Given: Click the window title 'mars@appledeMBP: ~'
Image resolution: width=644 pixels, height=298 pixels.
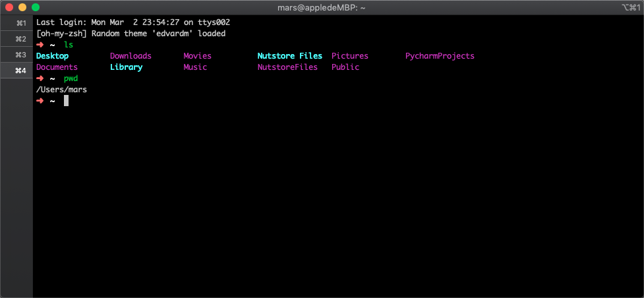Looking at the screenshot, I should click(322, 7).
